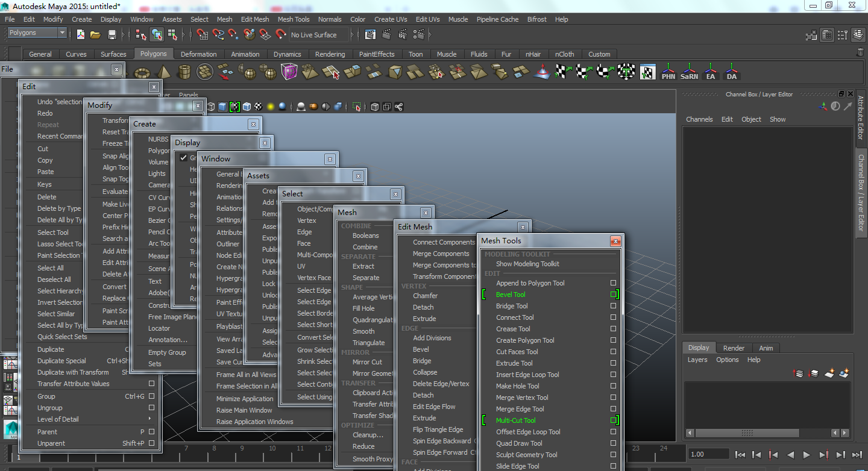Image resolution: width=868 pixels, height=471 pixels.
Task: Select Insert Edge Loop Tool
Action: (527, 375)
